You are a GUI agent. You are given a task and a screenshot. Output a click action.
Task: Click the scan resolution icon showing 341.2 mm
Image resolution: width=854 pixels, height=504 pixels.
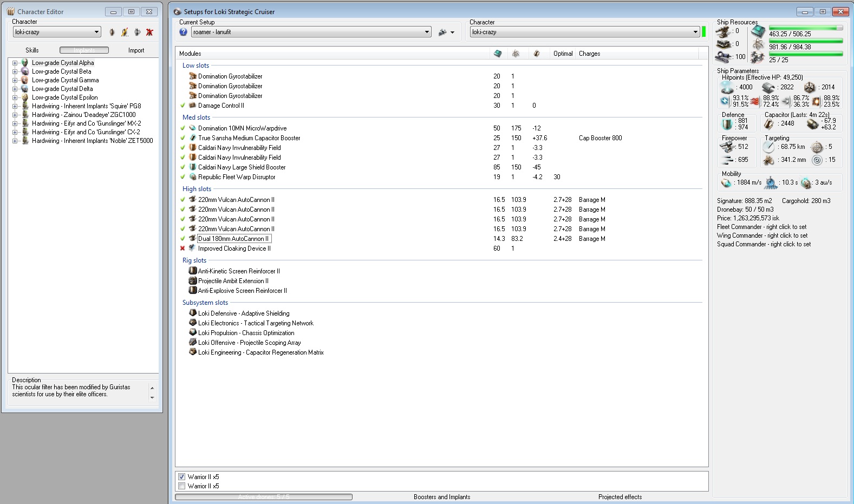[769, 160]
